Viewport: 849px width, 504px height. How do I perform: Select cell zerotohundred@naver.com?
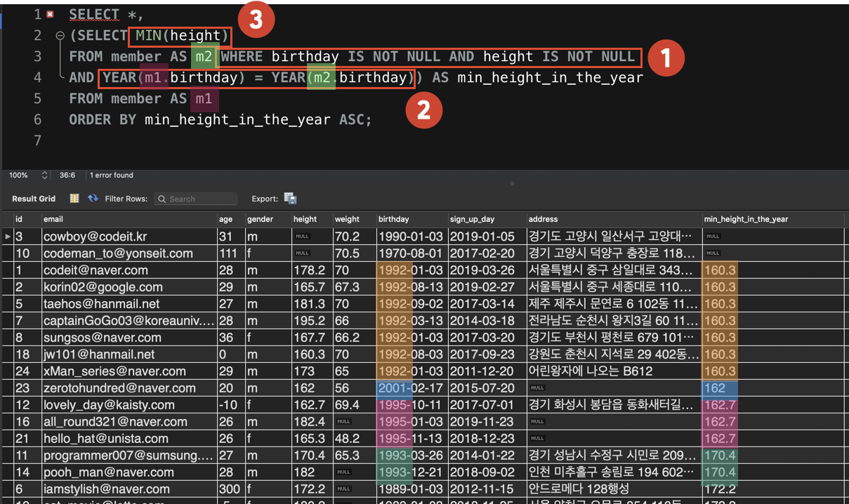(129, 388)
